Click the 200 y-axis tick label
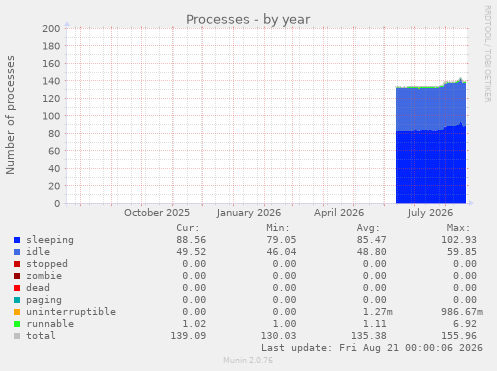The width and height of the screenshot is (497, 371). [x=51, y=29]
